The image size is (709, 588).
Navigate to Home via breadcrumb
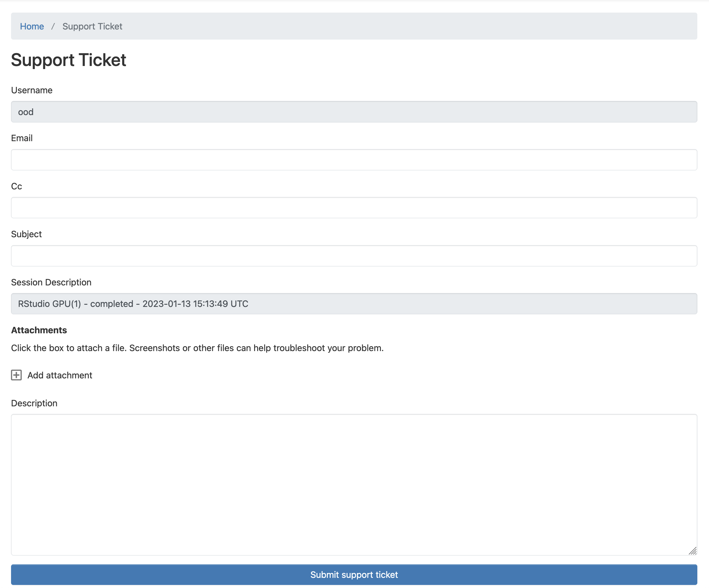pyautogui.click(x=32, y=26)
